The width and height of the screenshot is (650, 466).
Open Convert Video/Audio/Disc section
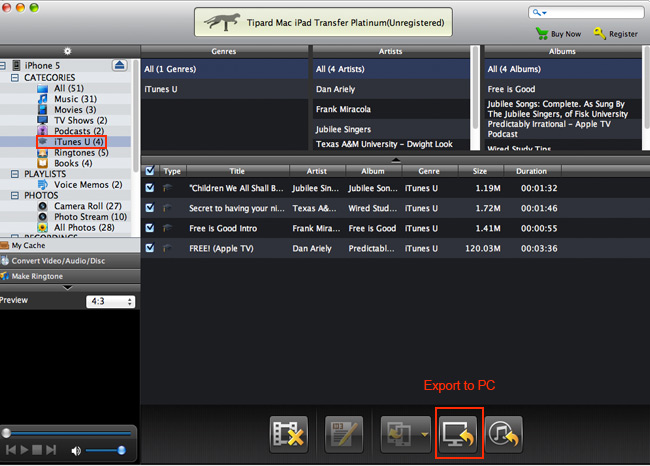tap(70, 261)
